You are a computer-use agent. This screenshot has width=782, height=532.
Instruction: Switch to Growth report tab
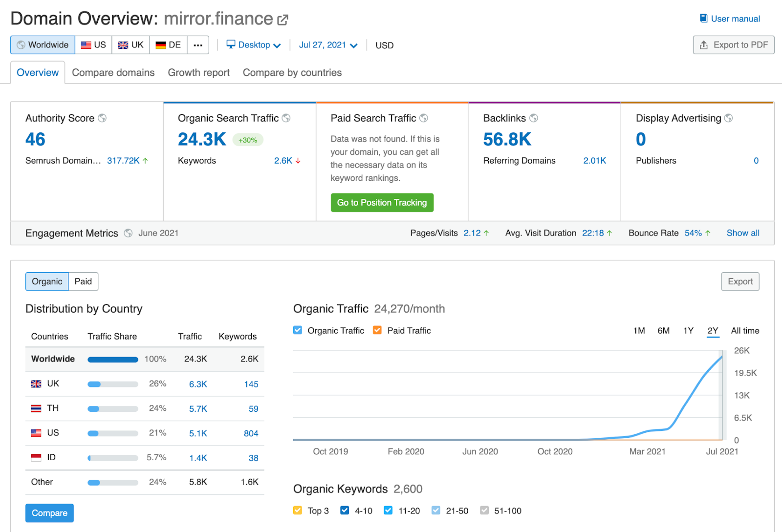click(x=199, y=73)
